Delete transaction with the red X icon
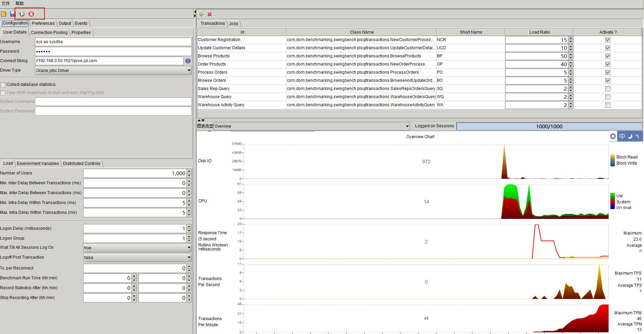The image size is (644, 334). 210,14
